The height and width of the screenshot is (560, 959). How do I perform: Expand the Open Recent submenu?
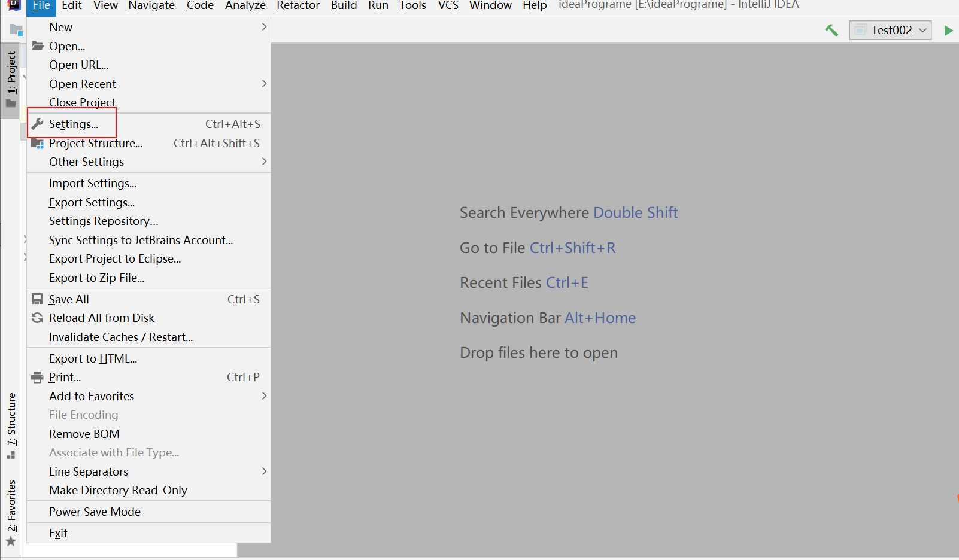[148, 84]
